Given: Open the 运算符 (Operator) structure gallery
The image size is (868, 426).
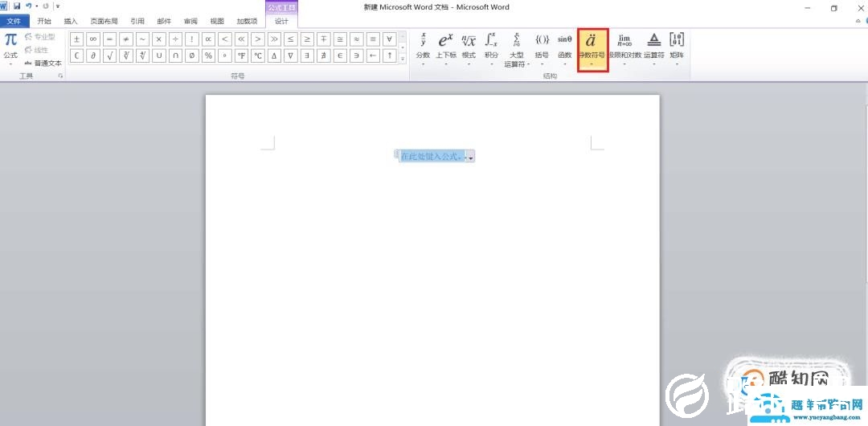Looking at the screenshot, I should click(654, 49).
